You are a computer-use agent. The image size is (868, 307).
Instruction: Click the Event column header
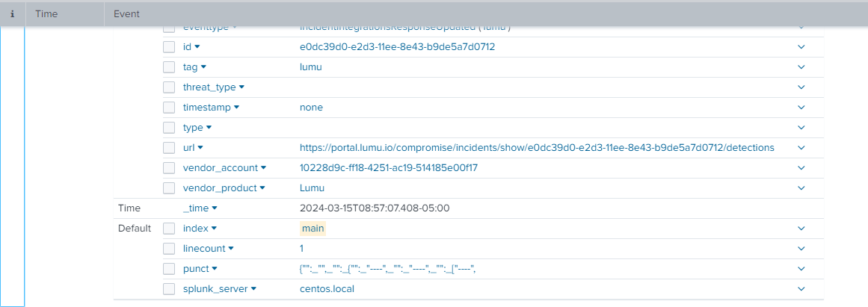pos(126,14)
